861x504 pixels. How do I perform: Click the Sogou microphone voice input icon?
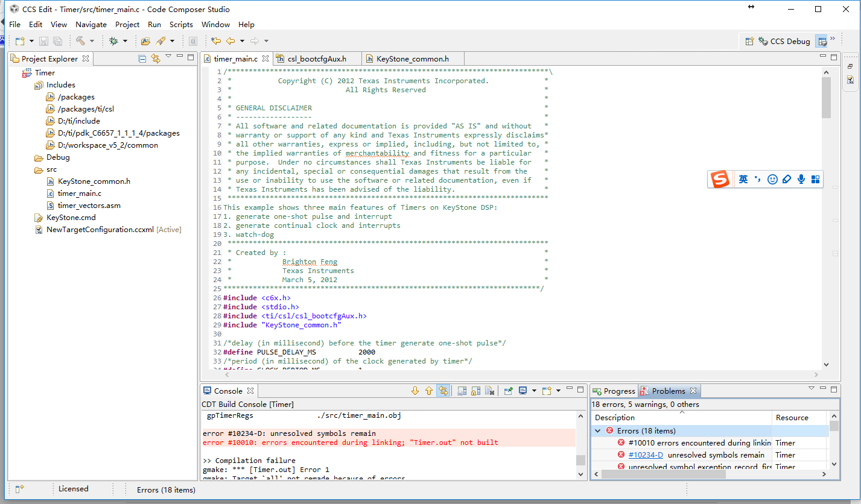coord(801,179)
